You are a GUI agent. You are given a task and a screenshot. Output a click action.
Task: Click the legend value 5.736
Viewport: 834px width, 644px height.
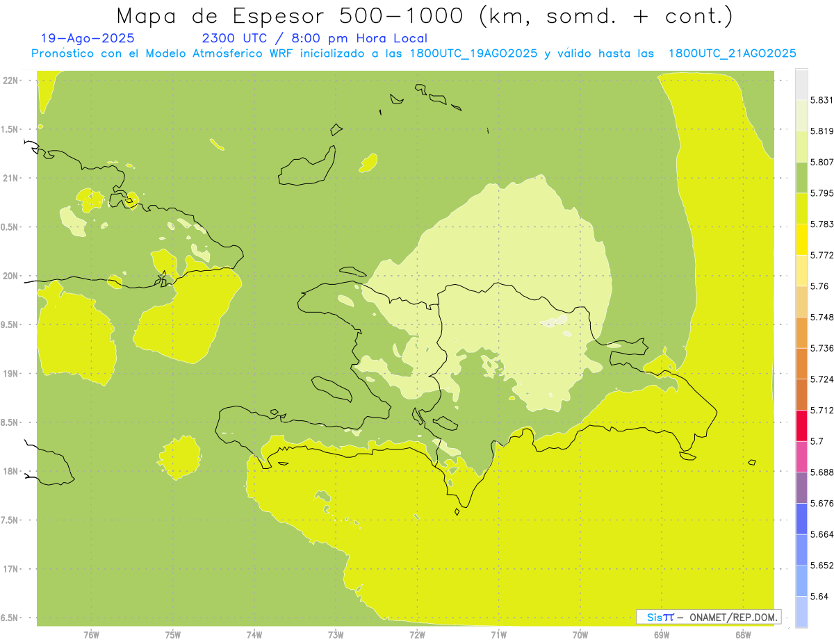pos(821,348)
